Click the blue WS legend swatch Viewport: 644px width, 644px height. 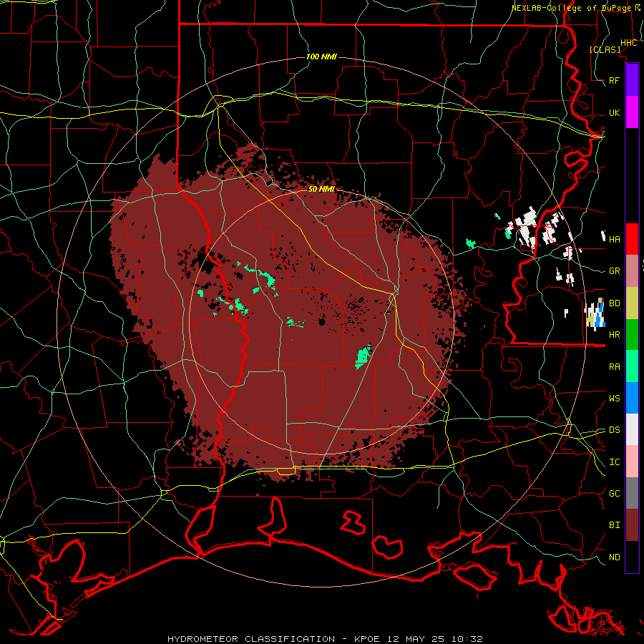(632, 398)
